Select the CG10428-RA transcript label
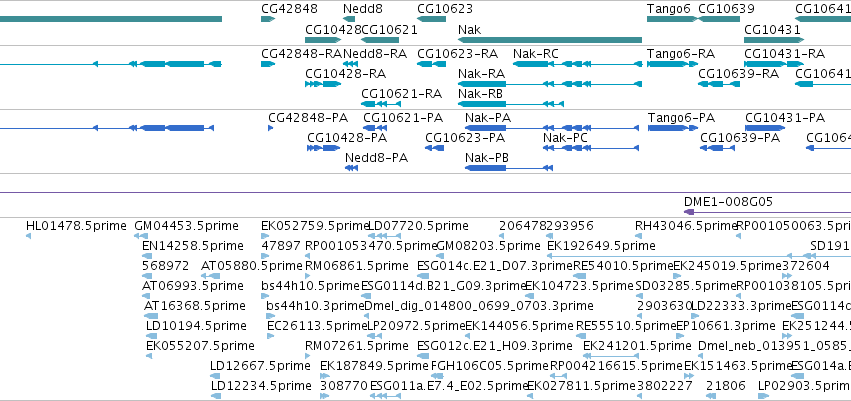Screen dimensions: 851x401 tap(346, 74)
